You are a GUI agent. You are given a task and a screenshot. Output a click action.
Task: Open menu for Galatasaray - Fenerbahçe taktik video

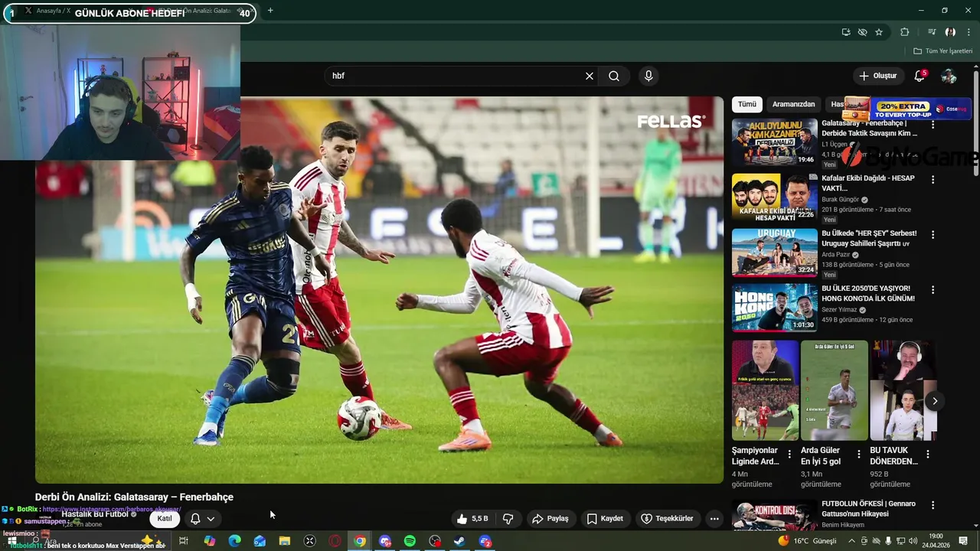click(933, 125)
